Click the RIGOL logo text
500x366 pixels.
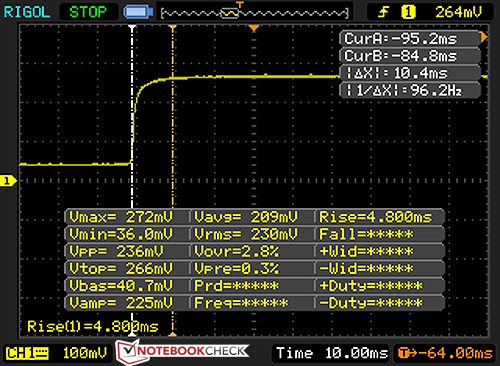tap(27, 12)
